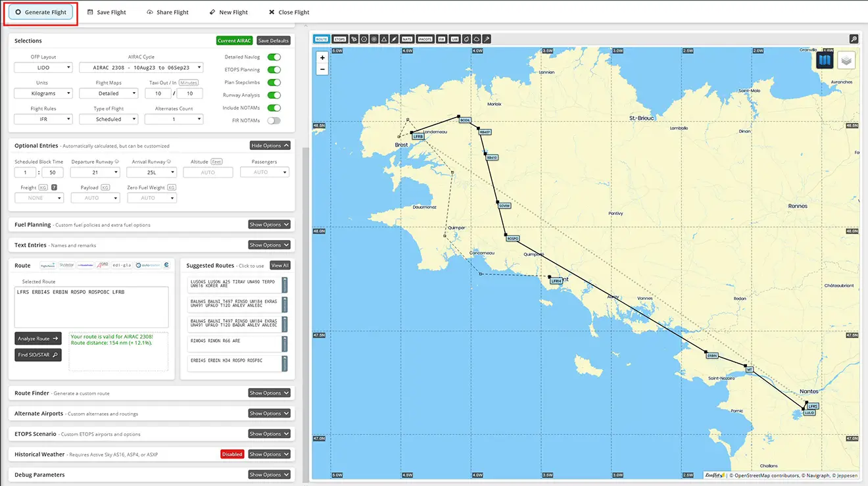Enable FIR NOTAMs switch
The width and height of the screenshot is (868, 486).
click(x=274, y=120)
